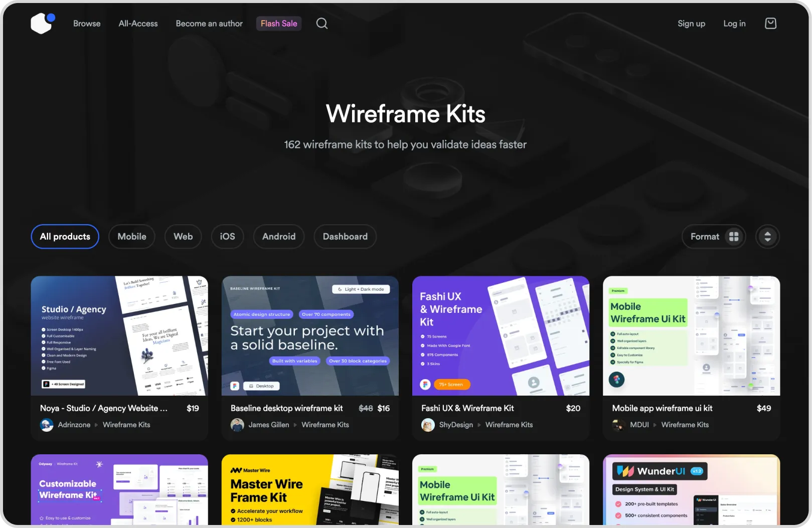Click Adrinzone author avatar
Image resolution: width=812 pixels, height=528 pixels.
[x=47, y=425]
